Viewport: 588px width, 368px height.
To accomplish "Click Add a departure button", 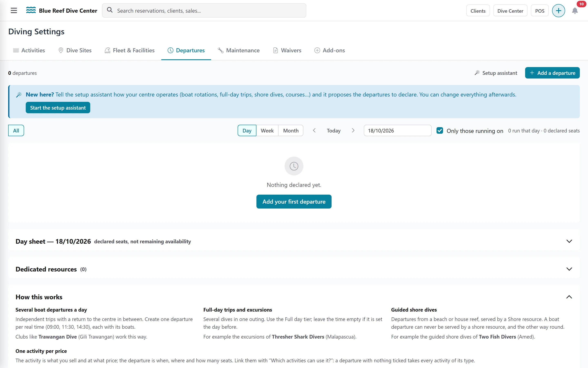I will pyautogui.click(x=552, y=73).
